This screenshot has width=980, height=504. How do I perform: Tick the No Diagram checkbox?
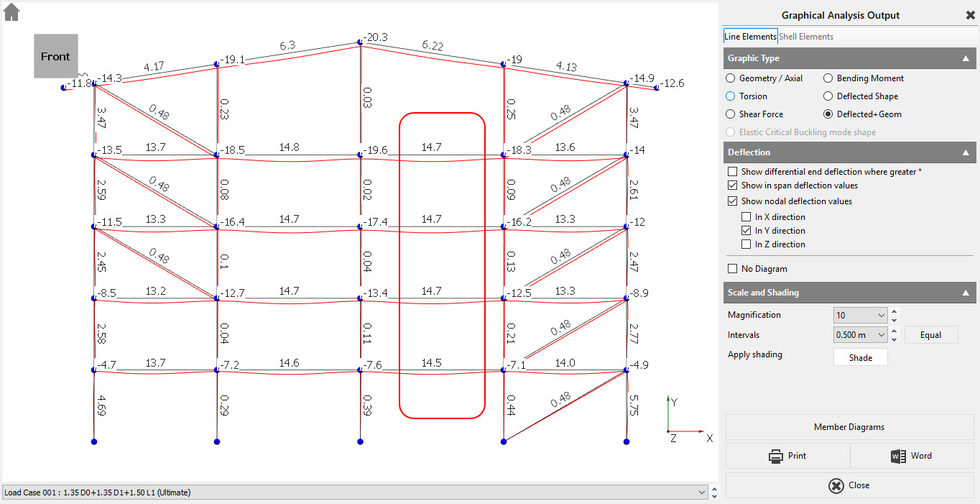[732, 269]
